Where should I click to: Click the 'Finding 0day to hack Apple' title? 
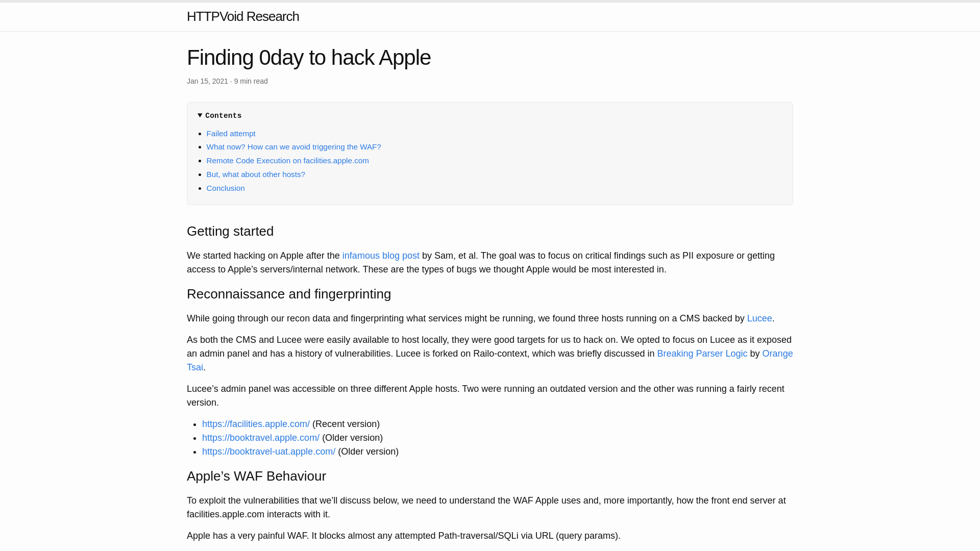[x=309, y=58]
